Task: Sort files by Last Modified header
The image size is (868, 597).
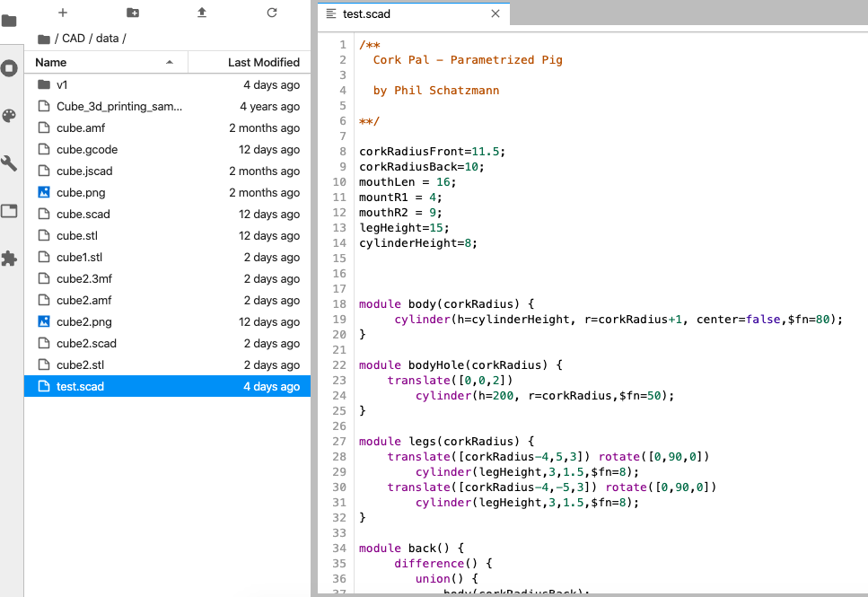Action: pyautogui.click(x=250, y=63)
